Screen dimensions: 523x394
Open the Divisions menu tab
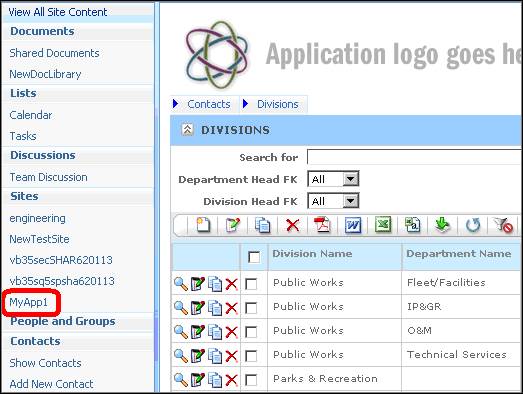tap(278, 104)
